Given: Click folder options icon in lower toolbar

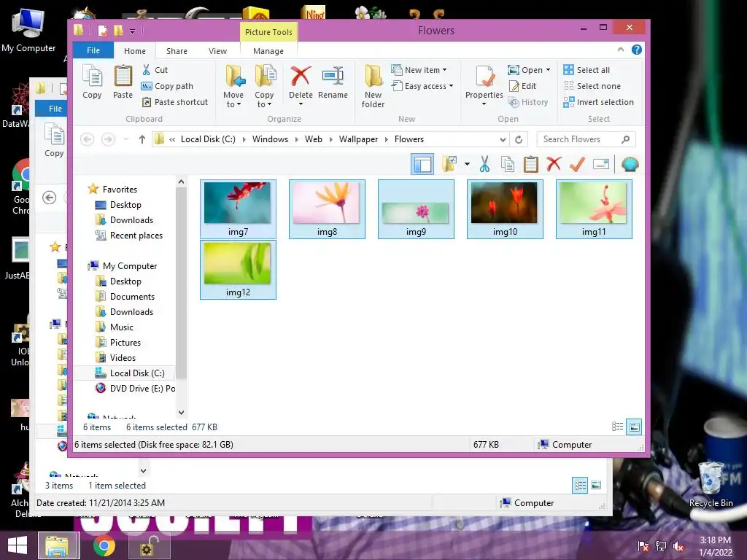Looking at the screenshot, I should click(449, 164).
